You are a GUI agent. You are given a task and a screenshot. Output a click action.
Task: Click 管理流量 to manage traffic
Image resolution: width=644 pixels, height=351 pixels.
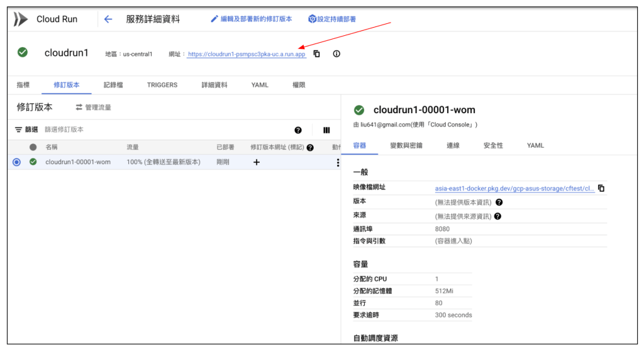tap(93, 108)
